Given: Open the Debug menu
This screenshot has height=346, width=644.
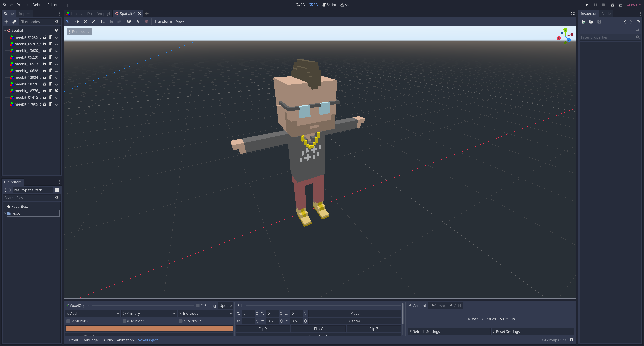Looking at the screenshot, I should (x=38, y=5).
